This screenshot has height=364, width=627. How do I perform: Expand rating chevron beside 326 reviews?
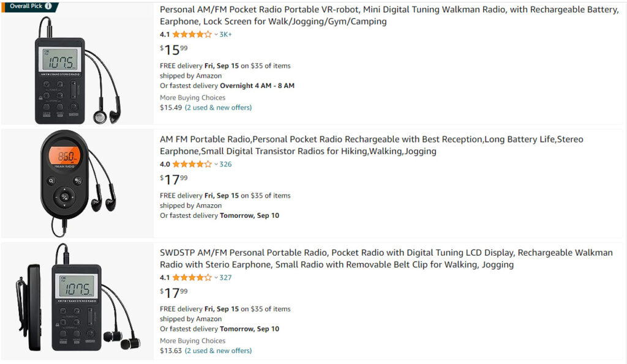click(216, 164)
